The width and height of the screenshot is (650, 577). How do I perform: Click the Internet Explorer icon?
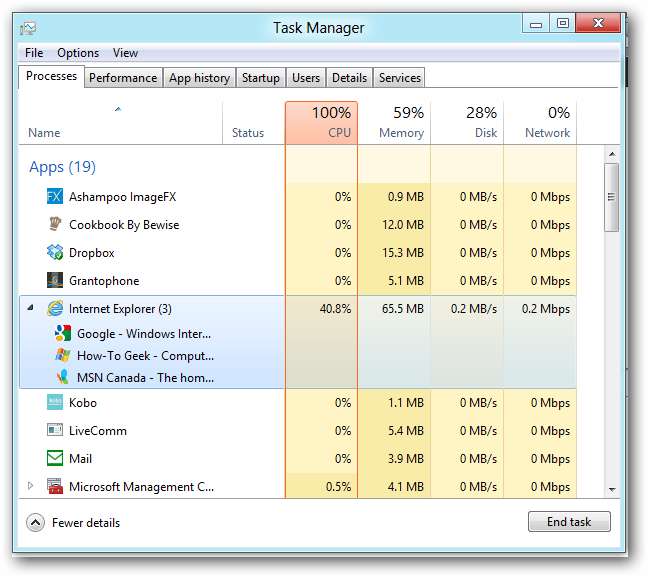[55, 308]
